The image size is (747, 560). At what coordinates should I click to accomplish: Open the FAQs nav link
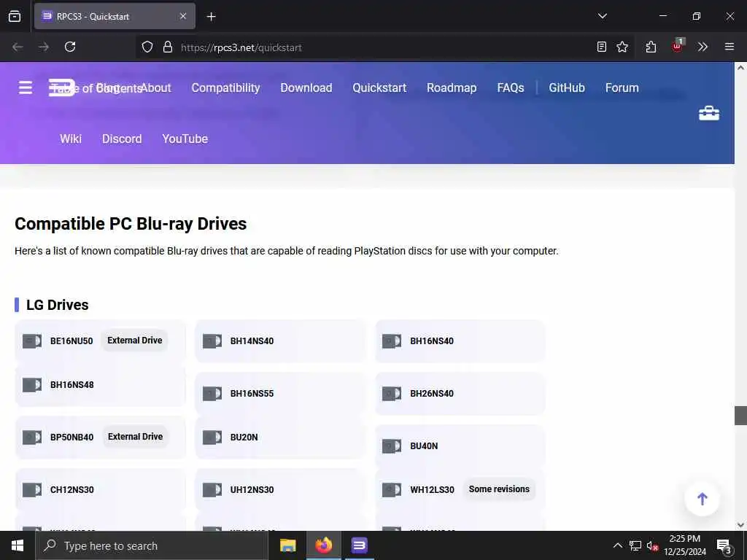511,87
